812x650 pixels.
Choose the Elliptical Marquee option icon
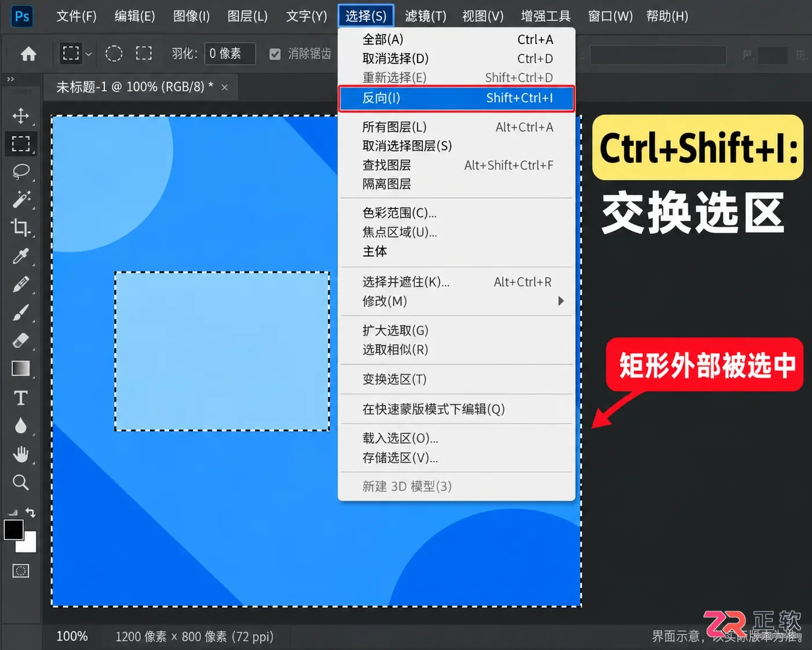tap(114, 54)
